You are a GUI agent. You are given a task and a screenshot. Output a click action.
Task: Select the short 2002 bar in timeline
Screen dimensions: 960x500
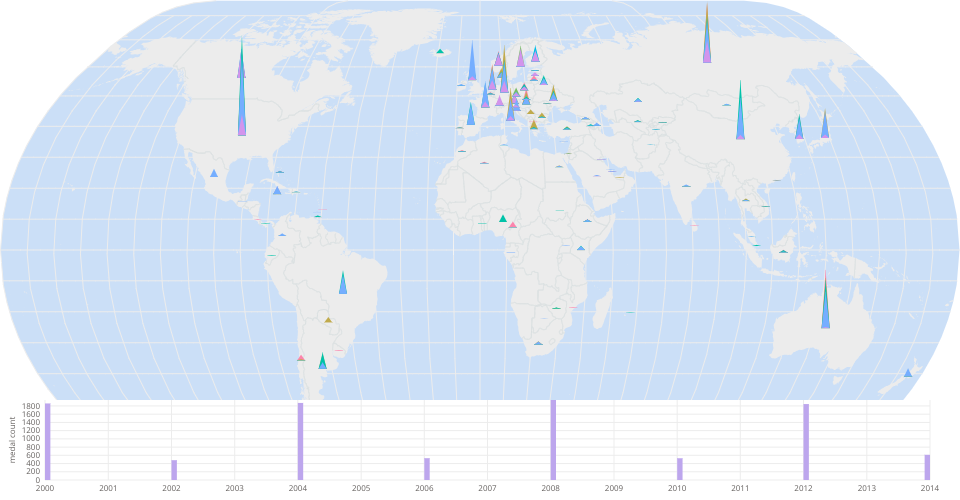[174, 469]
